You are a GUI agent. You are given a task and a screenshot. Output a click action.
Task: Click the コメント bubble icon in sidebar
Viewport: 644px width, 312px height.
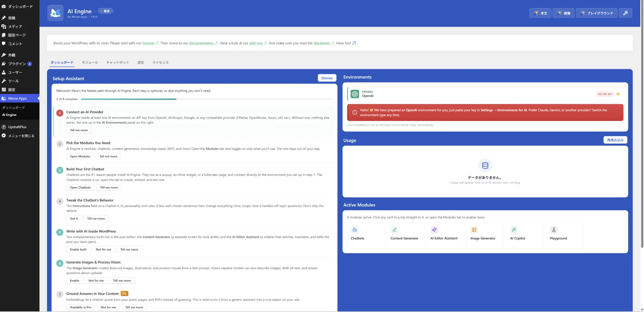(4, 44)
